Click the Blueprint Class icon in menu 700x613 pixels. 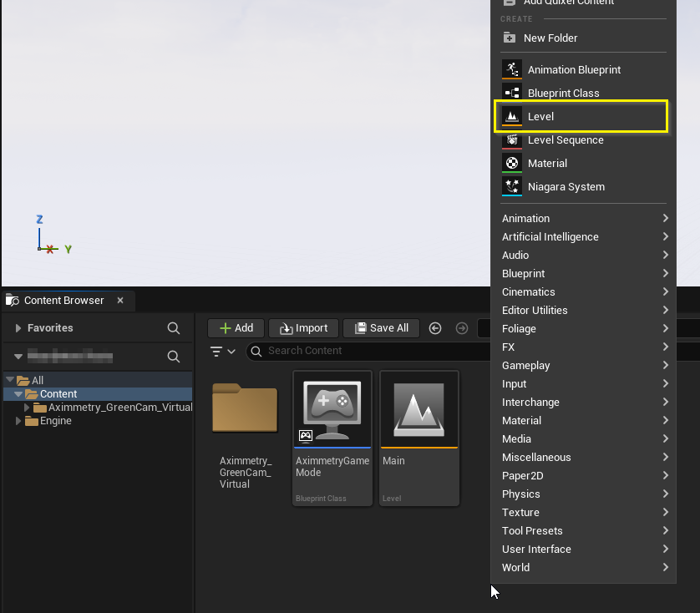coord(511,93)
